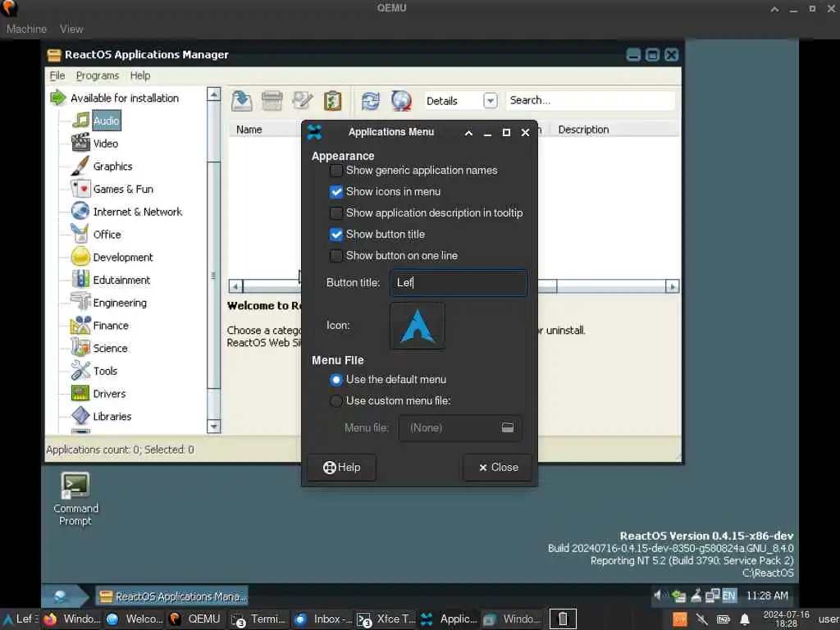The image size is (840, 630).
Task: Click the EN keyboard layout tray indicator
Action: click(728, 596)
